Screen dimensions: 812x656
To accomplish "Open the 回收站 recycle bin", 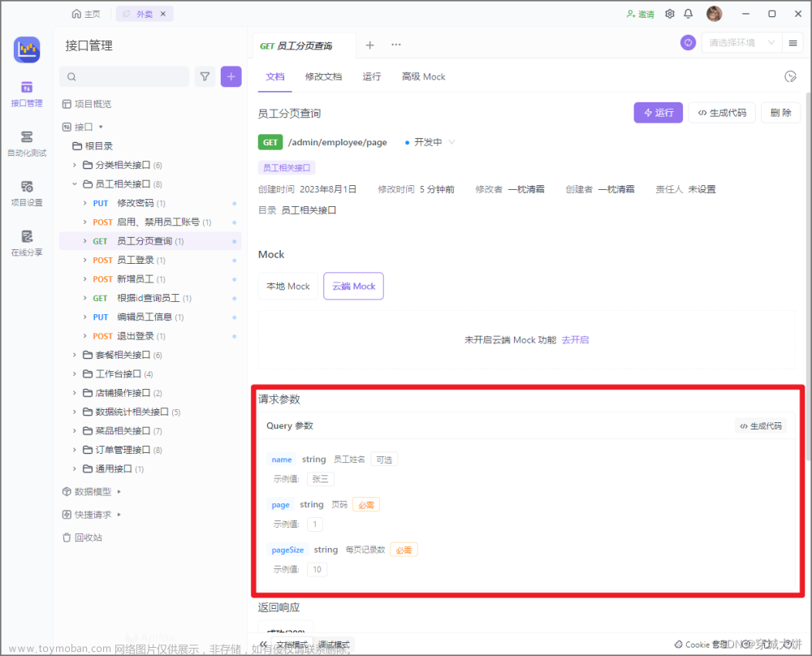I will pos(82,537).
